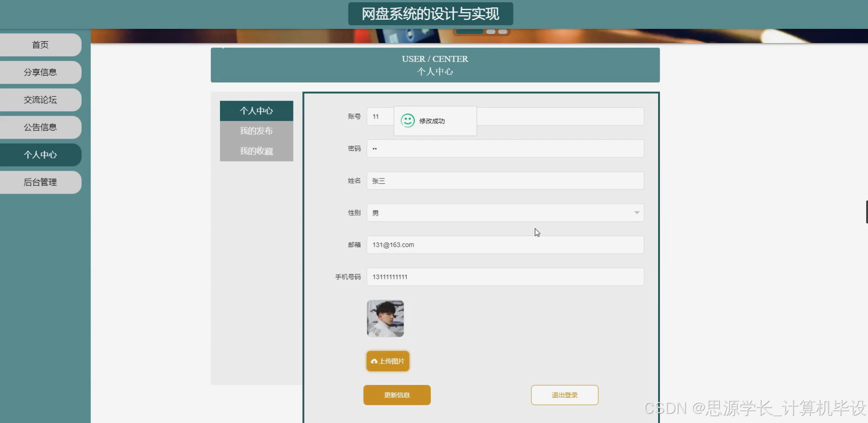Navigate to 分享信息 in the sidebar
This screenshot has width=868, height=423.
click(x=40, y=72)
